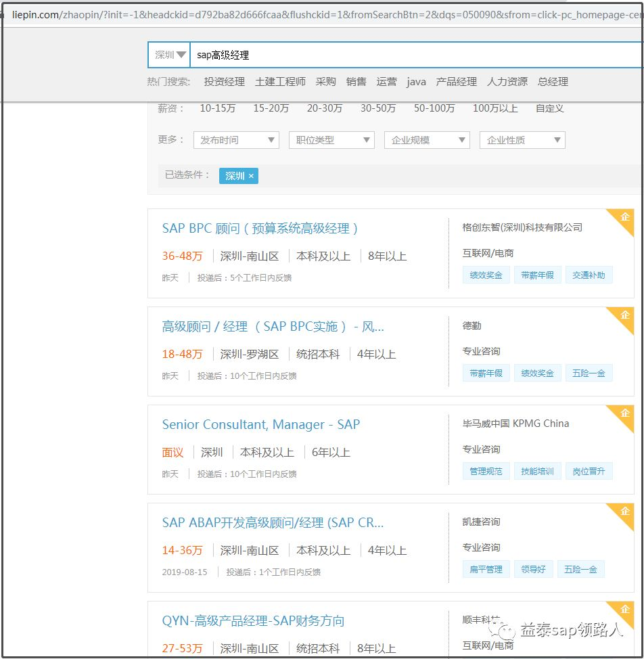The image size is (644, 659).
Task: Open the 深圳 city dropdown in search bar
Action: click(169, 55)
